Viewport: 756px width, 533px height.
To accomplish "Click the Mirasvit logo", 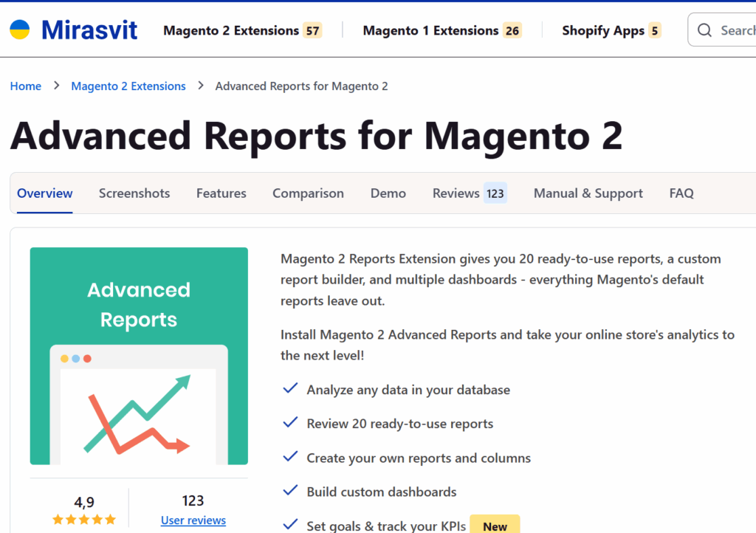I will click(x=73, y=30).
